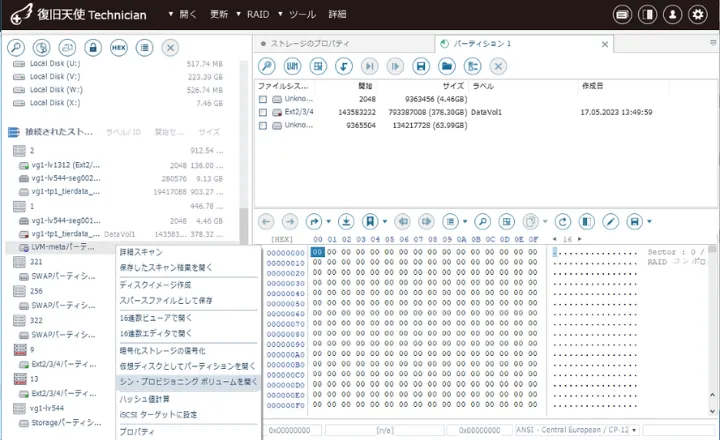Image resolution: width=720 pixels, height=440 pixels.
Task: Click the LVM icon in partition toolbar
Action: click(292, 66)
